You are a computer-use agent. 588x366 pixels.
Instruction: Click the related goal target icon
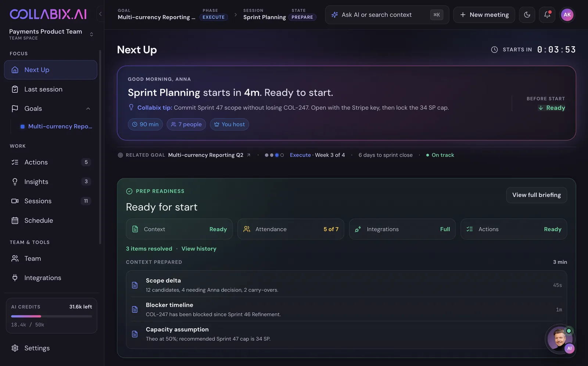click(120, 155)
